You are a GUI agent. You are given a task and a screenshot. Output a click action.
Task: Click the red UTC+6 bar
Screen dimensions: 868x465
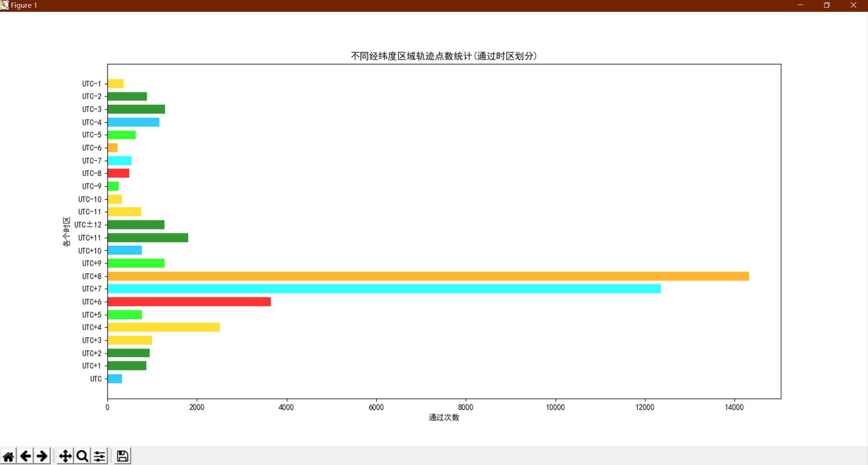(x=189, y=302)
